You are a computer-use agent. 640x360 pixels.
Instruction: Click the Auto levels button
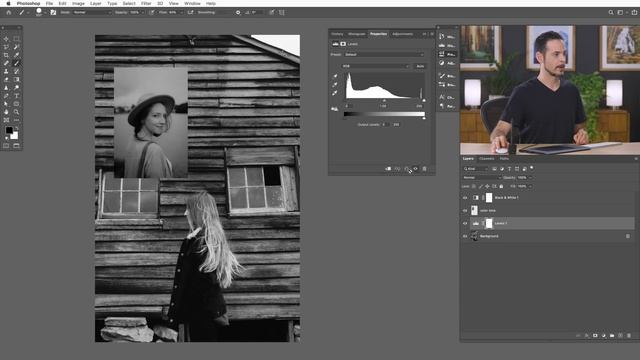click(420, 66)
